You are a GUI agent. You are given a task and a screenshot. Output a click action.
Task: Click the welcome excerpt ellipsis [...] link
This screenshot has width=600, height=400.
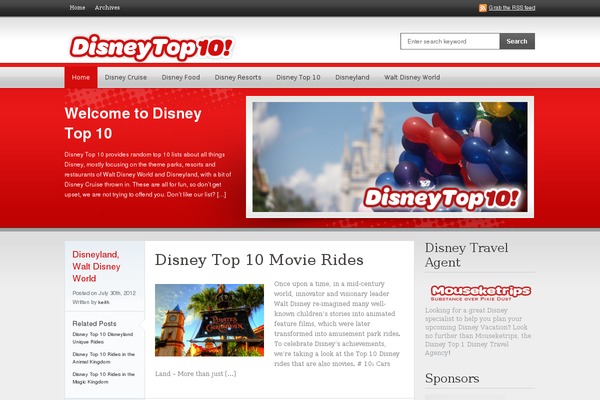[x=221, y=194]
